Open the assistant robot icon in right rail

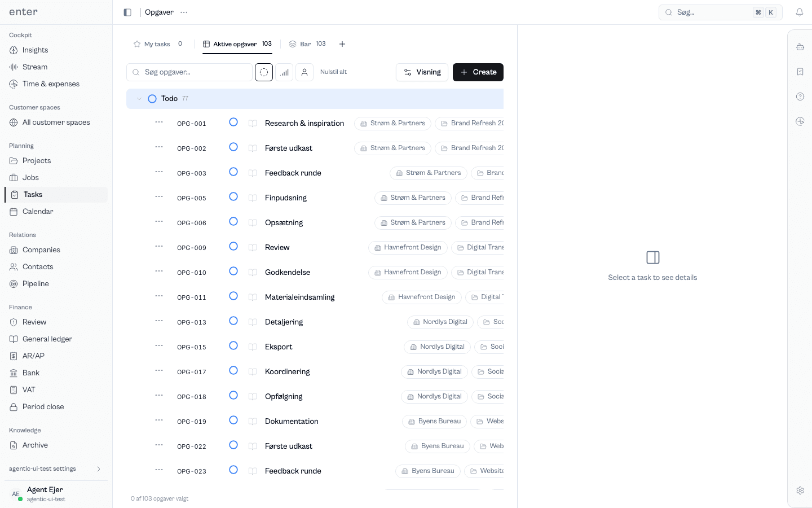point(800,47)
